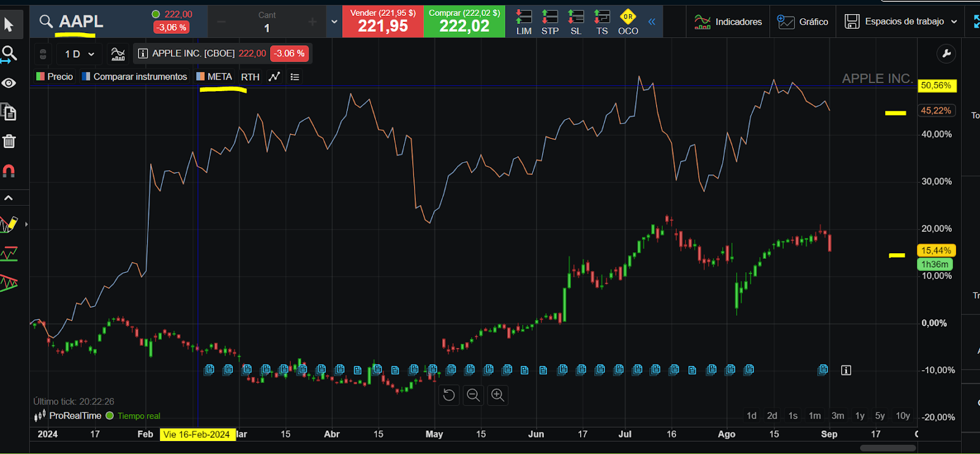Viewport: 980px width, 454px height.
Task: Select the STP stop order icon
Action: coord(550,22)
